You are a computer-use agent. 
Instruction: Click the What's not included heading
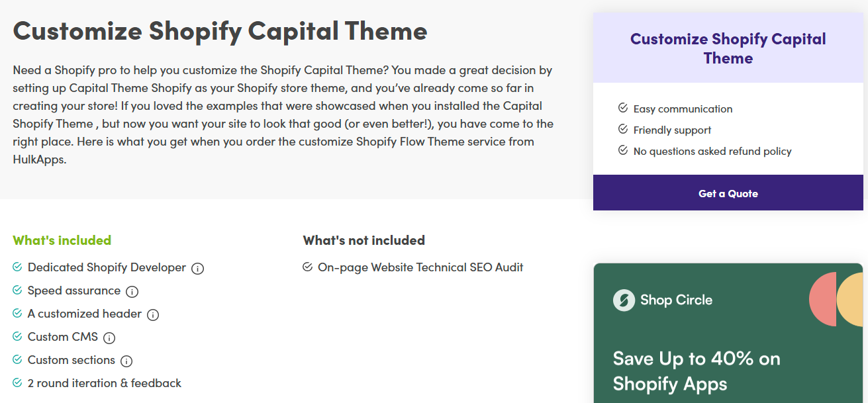pos(363,240)
